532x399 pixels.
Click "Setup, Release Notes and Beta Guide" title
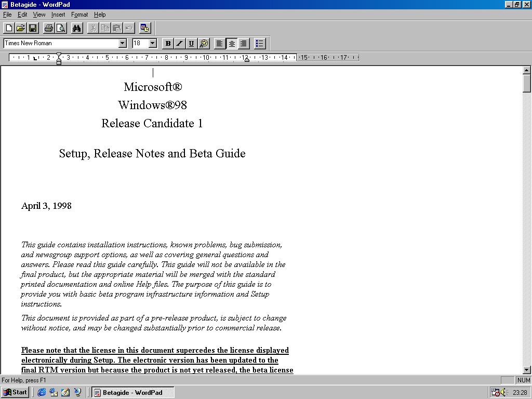[x=152, y=153]
